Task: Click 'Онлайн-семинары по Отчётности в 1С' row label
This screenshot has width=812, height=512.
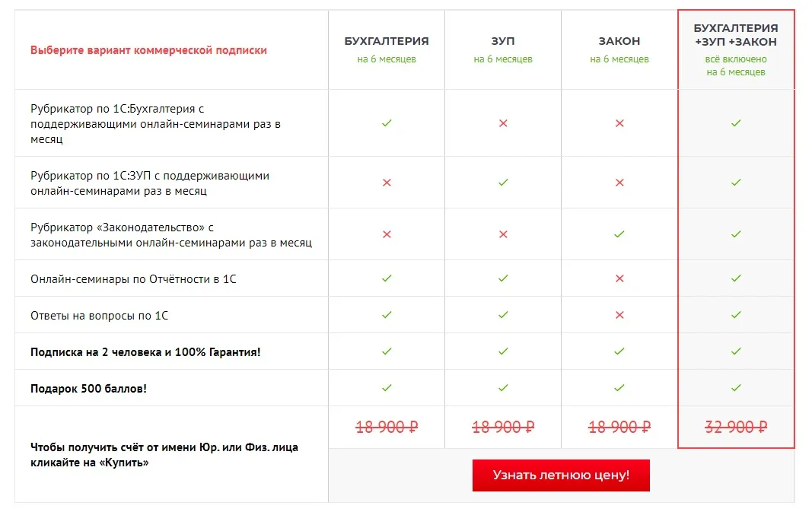Action: 133,279
